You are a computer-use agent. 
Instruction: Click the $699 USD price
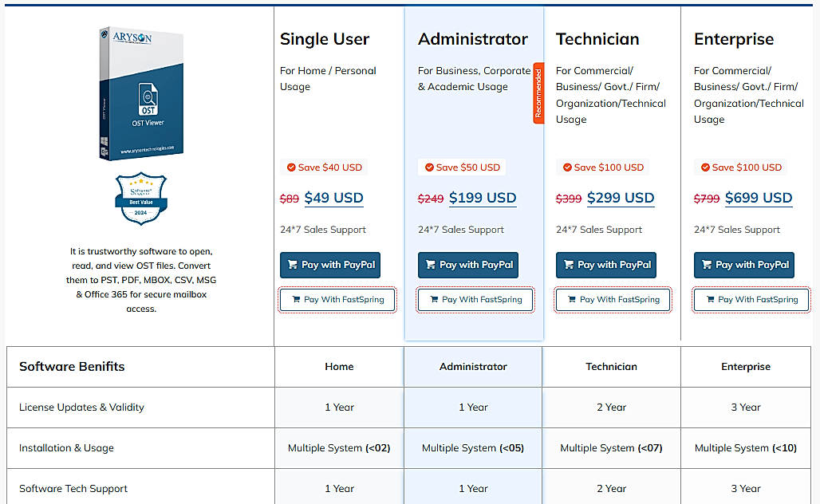pyautogui.click(x=759, y=198)
